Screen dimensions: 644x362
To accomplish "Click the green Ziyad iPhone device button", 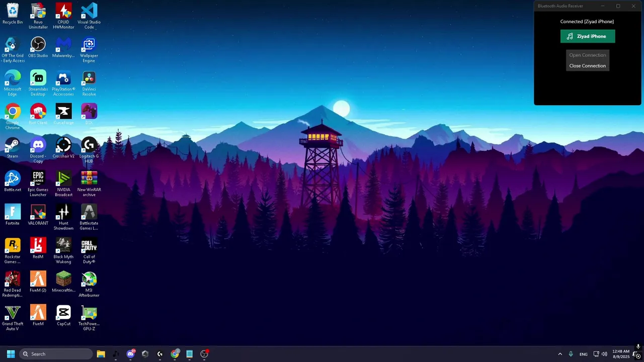I will coord(588,36).
